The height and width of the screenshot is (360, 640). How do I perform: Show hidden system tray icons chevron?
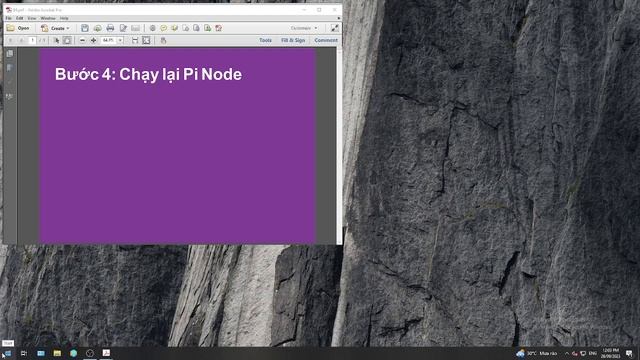567,353
